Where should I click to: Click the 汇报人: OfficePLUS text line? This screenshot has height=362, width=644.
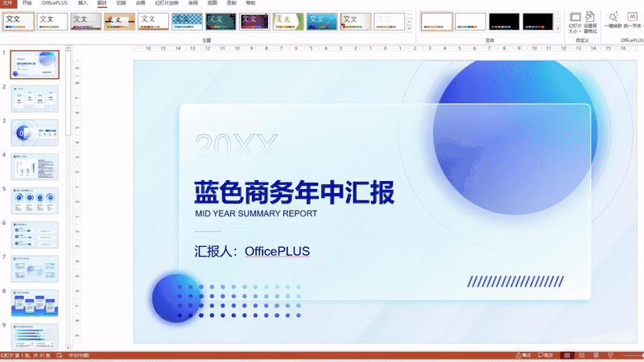[252, 251]
